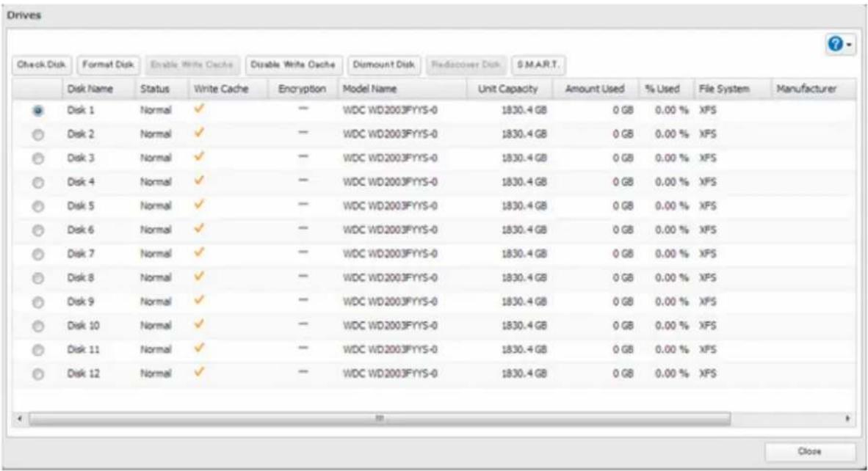Click the Rediscover Disk button
The height and width of the screenshot is (471, 868).
(466, 65)
